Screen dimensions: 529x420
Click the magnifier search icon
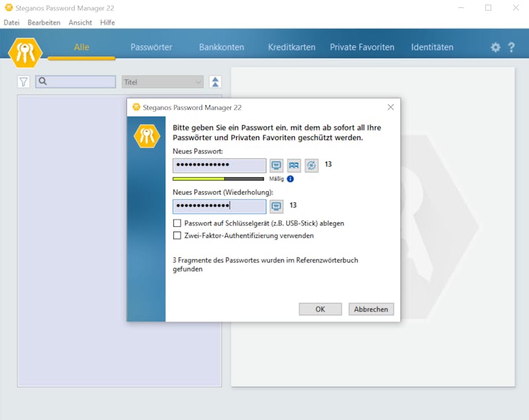click(x=43, y=81)
